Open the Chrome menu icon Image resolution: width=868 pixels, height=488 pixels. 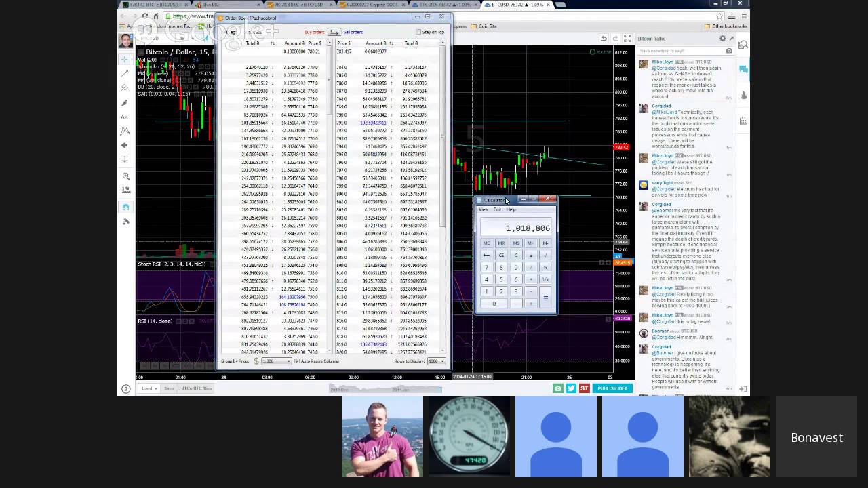[744, 16]
